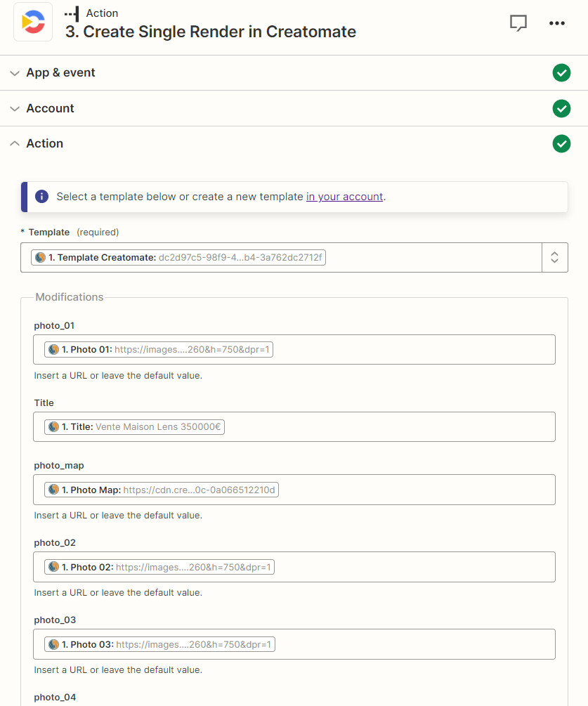Screen dimensions: 588x706
Task: Expand the Account section chevron
Action: click(x=15, y=108)
